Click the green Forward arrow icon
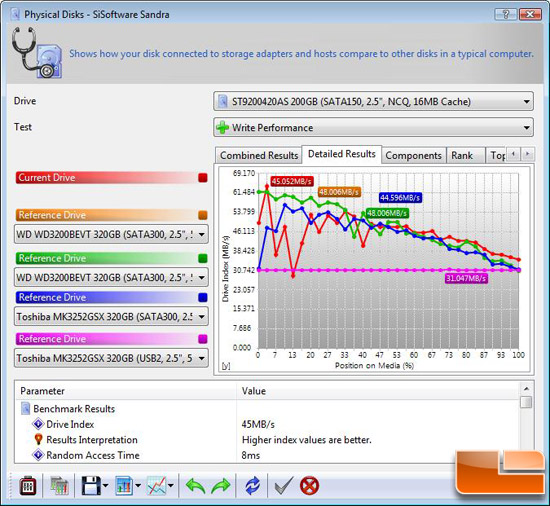This screenshot has width=550, height=506. pyautogui.click(x=221, y=486)
